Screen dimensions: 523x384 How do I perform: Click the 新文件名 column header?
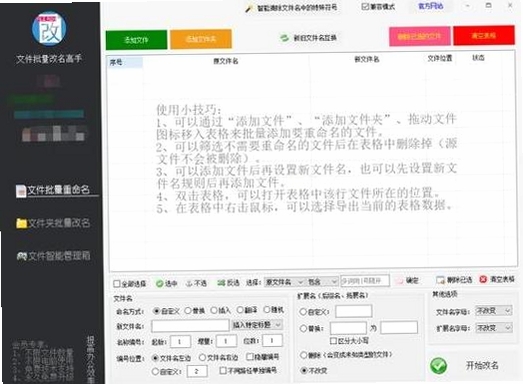pyautogui.click(x=367, y=59)
